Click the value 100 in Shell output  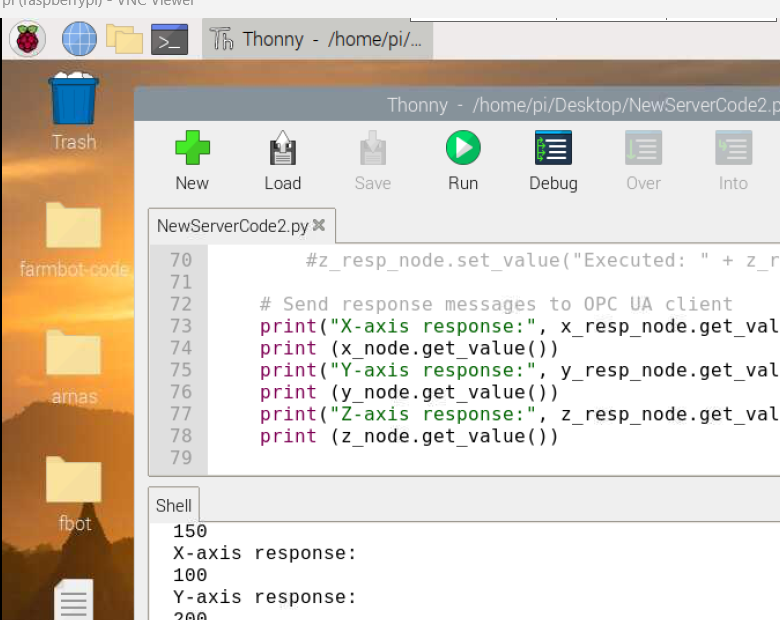(x=190, y=575)
